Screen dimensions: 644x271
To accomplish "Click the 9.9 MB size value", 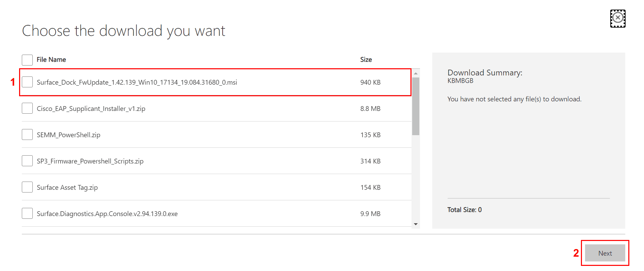I will [x=370, y=214].
